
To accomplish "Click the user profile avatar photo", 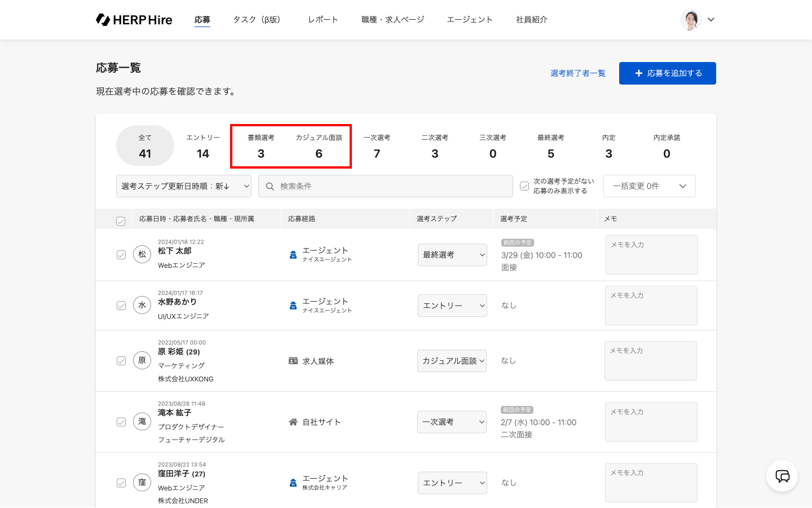I will (690, 20).
